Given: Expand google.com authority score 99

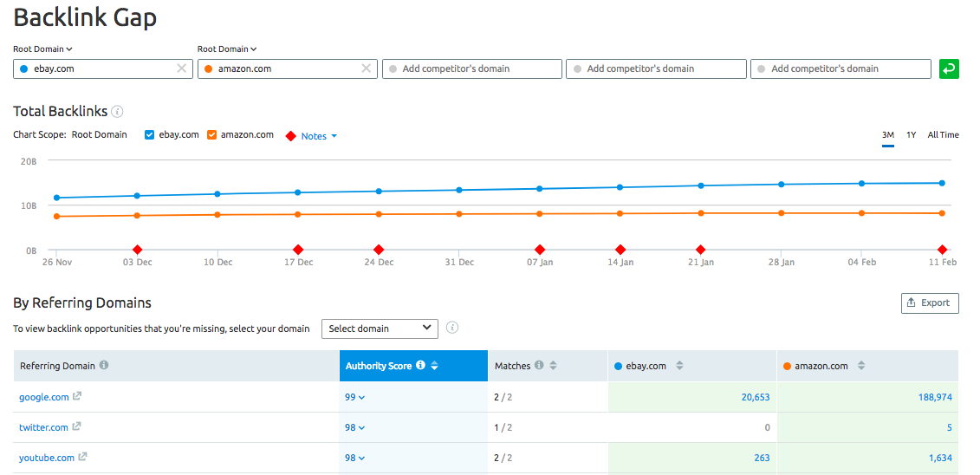Looking at the screenshot, I should [354, 397].
